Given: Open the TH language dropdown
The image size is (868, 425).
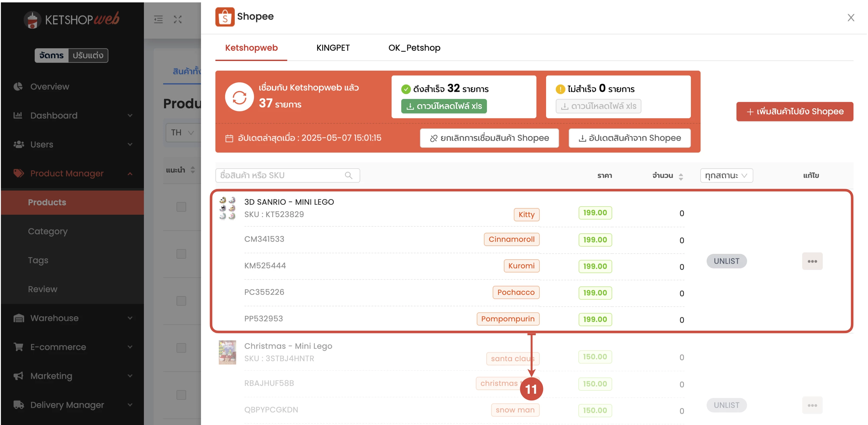Looking at the screenshot, I should tap(183, 133).
